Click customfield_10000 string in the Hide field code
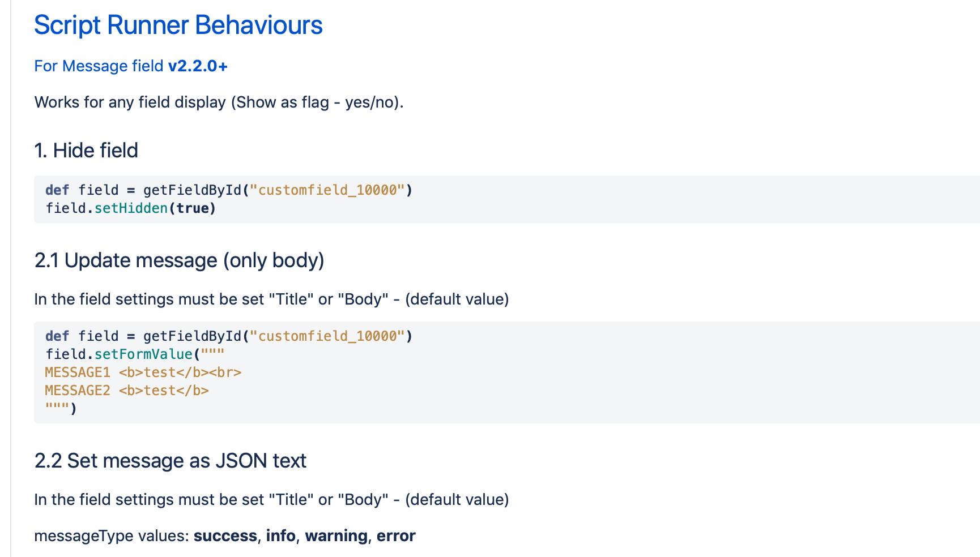Screen dimensions: 980x557 point(327,190)
